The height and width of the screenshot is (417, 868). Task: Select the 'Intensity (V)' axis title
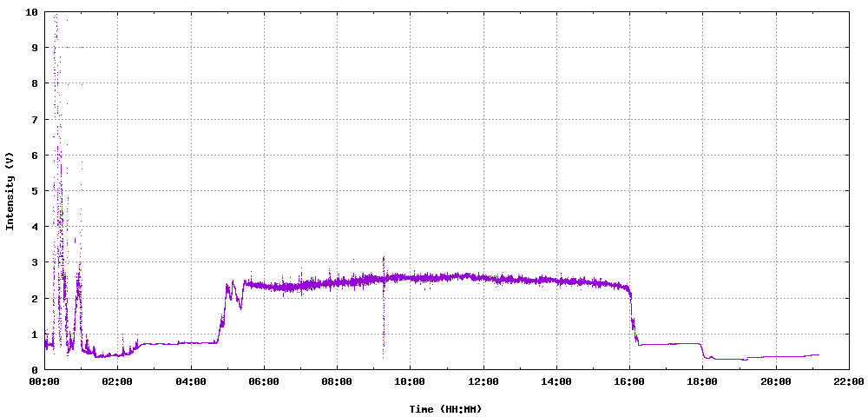(10, 190)
